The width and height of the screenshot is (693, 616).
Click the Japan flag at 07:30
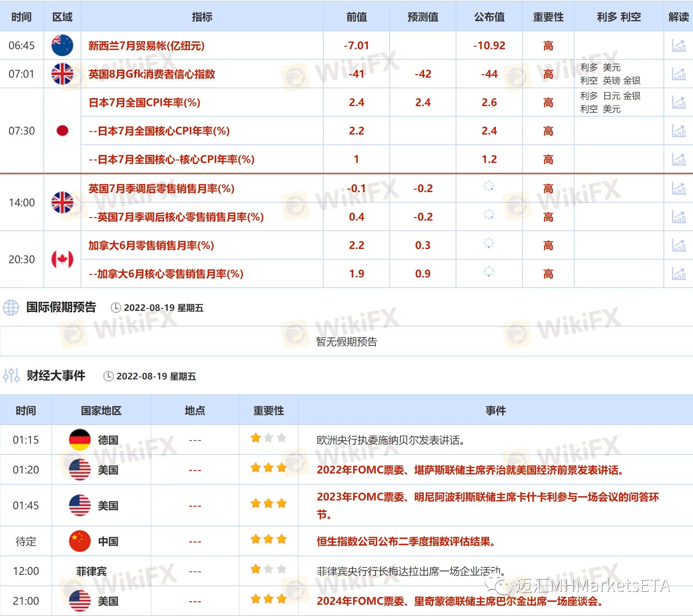62,130
